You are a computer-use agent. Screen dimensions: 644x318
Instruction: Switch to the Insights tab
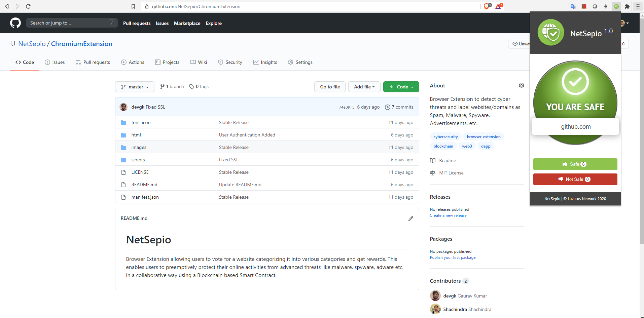click(x=265, y=62)
